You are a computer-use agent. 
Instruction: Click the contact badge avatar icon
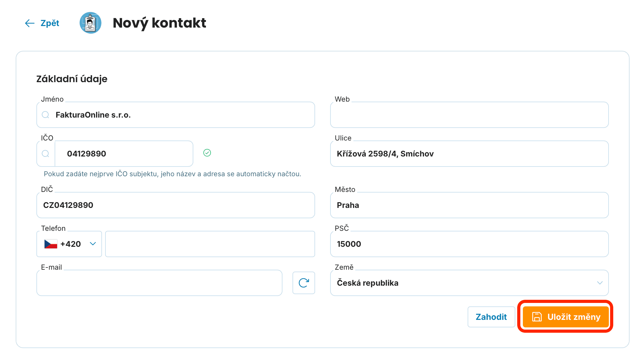pos(90,23)
